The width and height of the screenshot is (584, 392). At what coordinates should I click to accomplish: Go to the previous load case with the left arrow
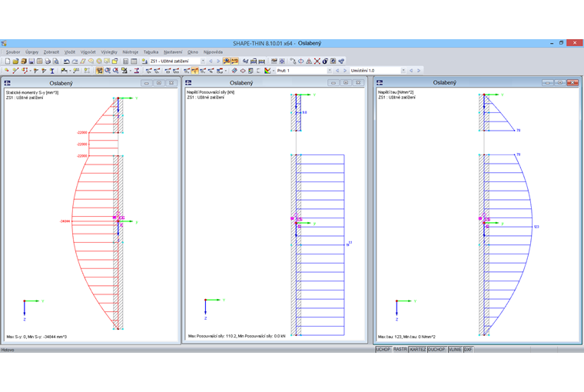pos(211,61)
